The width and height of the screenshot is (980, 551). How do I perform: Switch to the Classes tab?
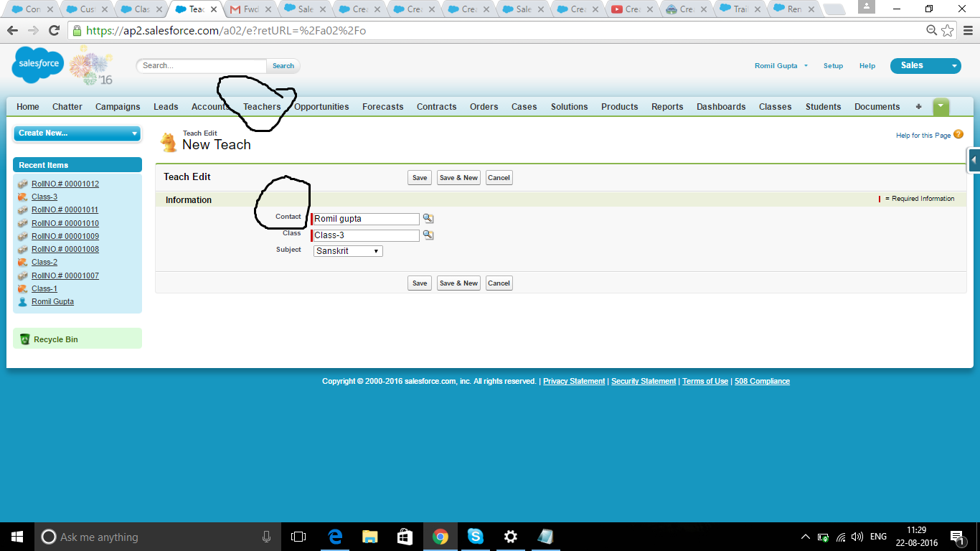776,107
